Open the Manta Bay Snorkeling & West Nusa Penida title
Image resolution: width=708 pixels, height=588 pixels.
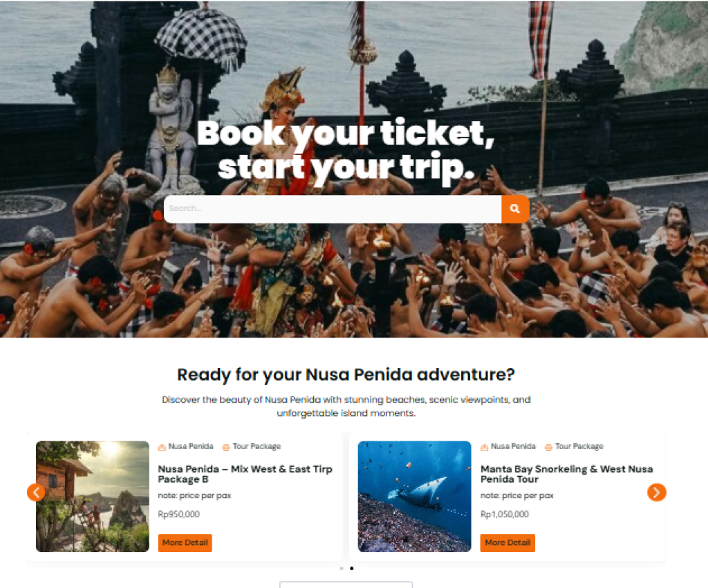tap(567, 474)
